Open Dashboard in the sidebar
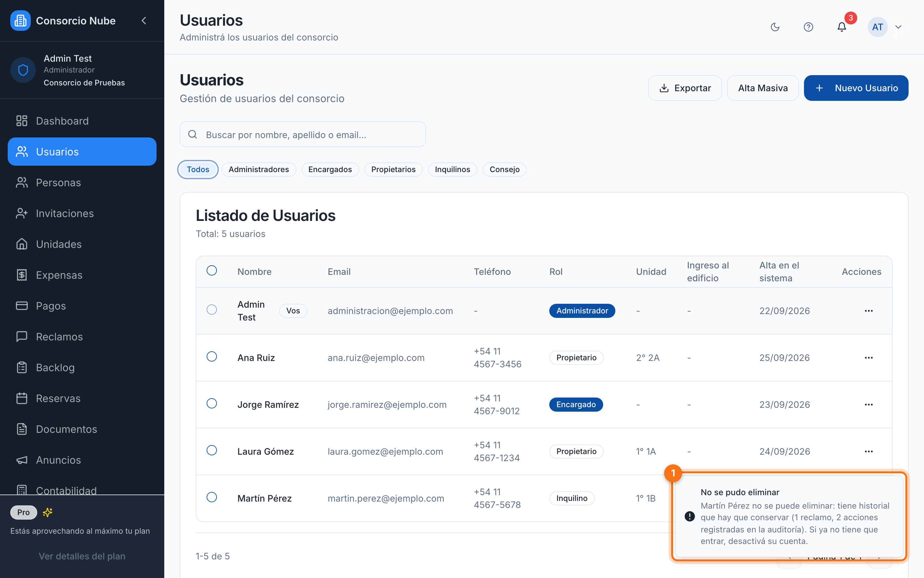This screenshot has width=924, height=578. [x=82, y=121]
